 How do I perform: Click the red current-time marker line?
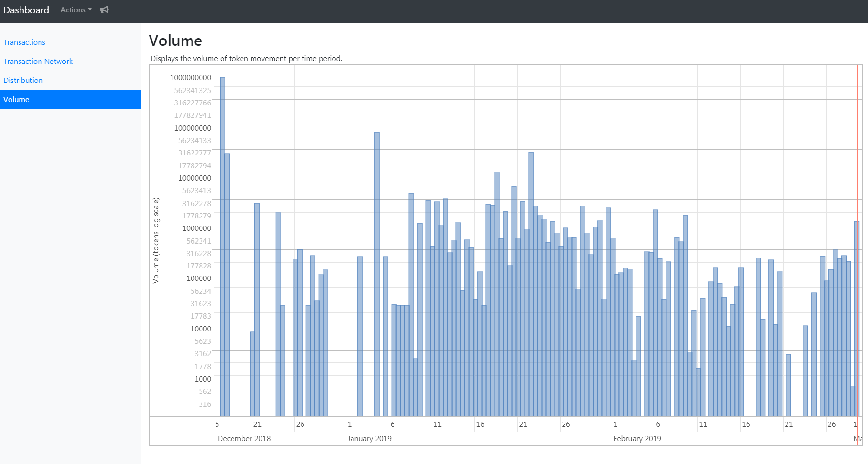point(857,255)
